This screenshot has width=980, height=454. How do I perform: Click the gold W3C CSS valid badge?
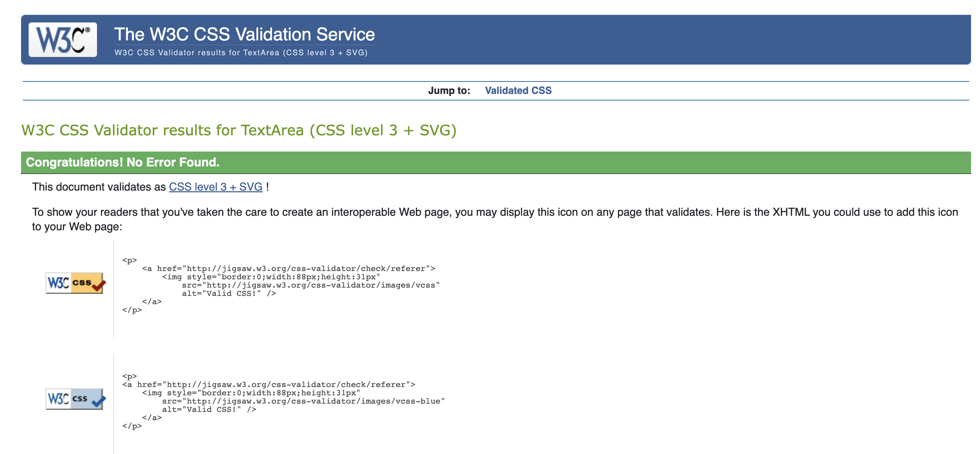click(76, 283)
